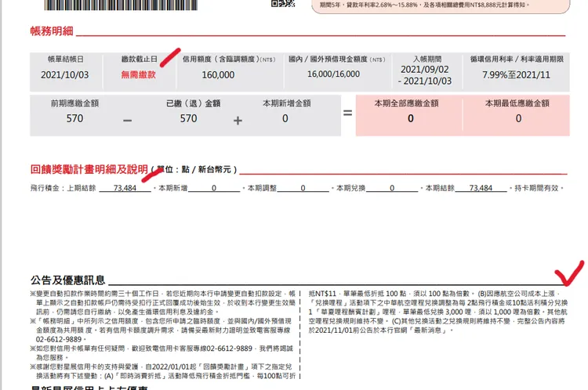Click the equals sign before 本期全部應繳金額
Image resolution: width=588 pixels, height=390 pixels.
347,113
